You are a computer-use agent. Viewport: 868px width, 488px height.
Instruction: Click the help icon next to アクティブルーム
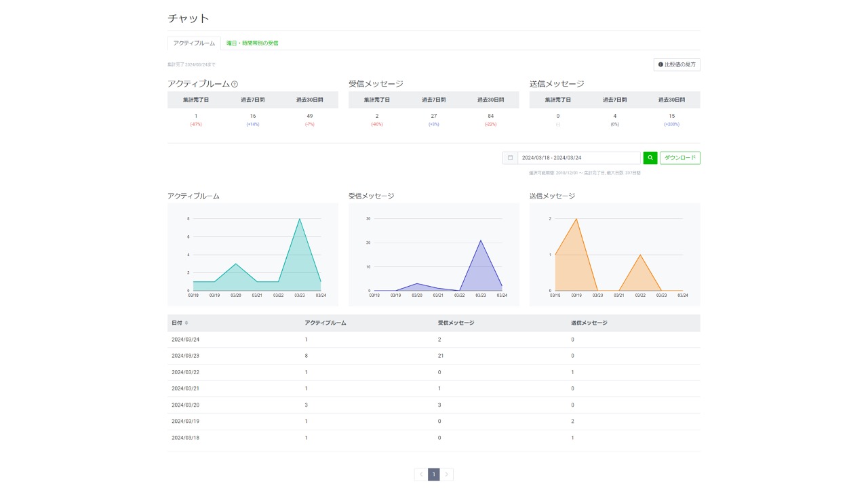point(235,84)
